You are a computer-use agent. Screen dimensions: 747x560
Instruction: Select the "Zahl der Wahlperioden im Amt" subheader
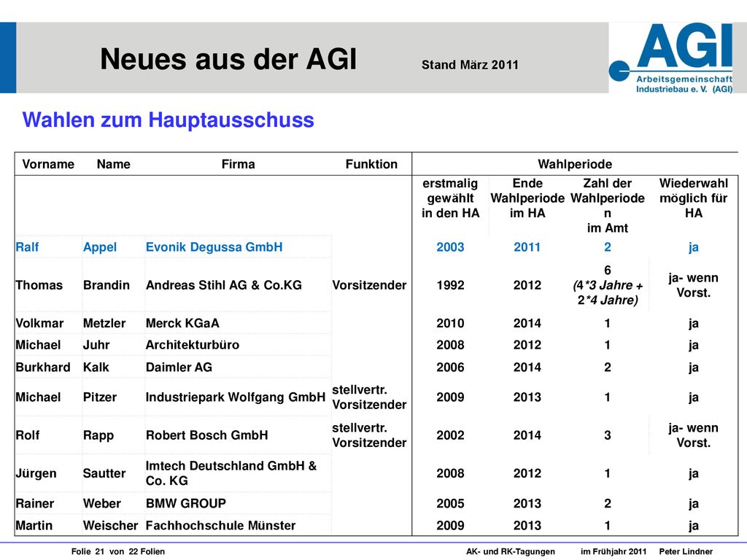(608, 206)
